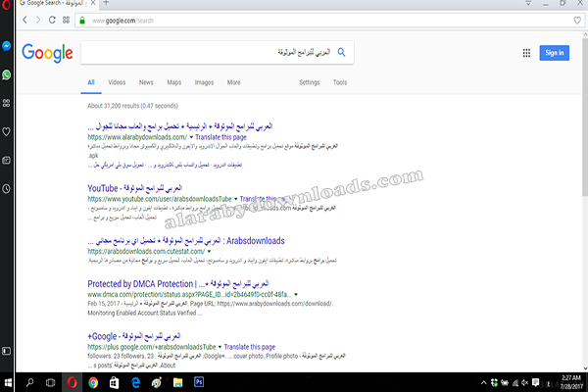Click Opera icon on the taskbar

pos(72,382)
